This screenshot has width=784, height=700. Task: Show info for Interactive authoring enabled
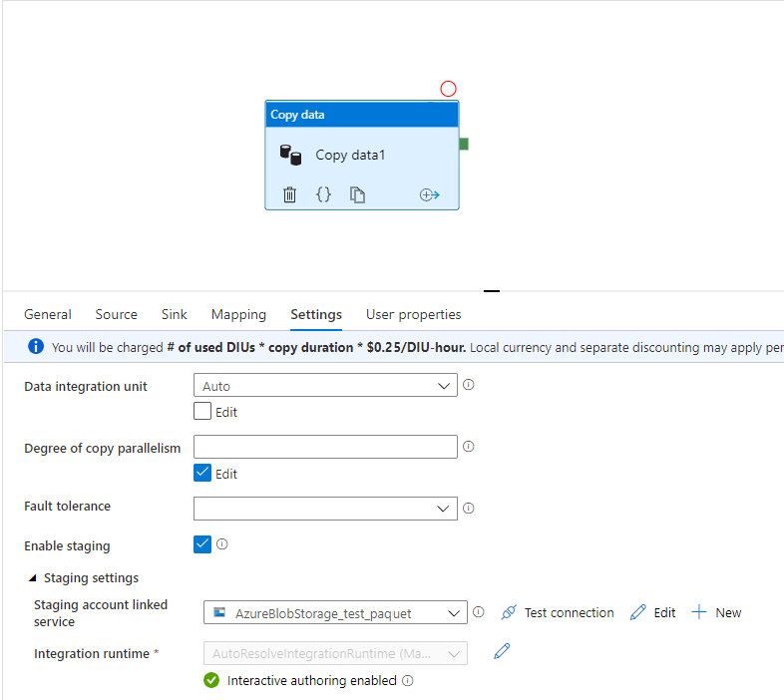pyautogui.click(x=408, y=680)
